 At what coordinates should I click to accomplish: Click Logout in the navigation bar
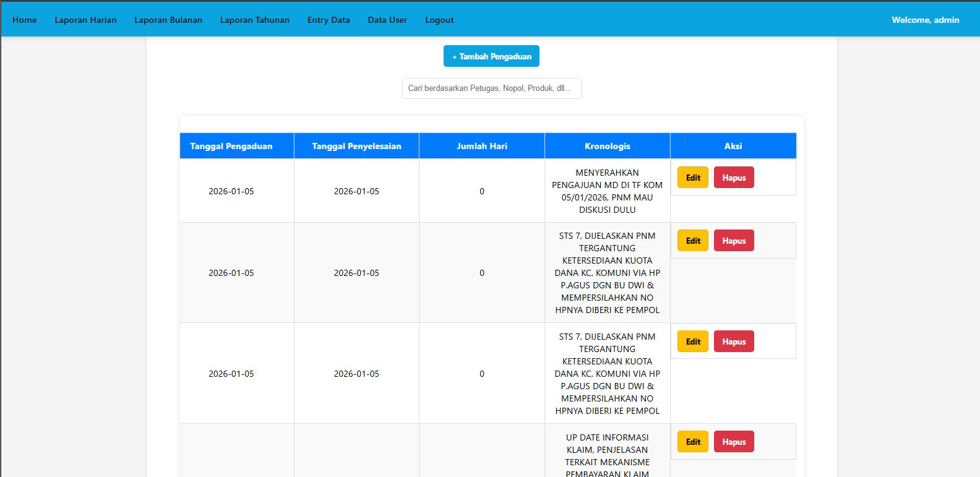tap(439, 20)
